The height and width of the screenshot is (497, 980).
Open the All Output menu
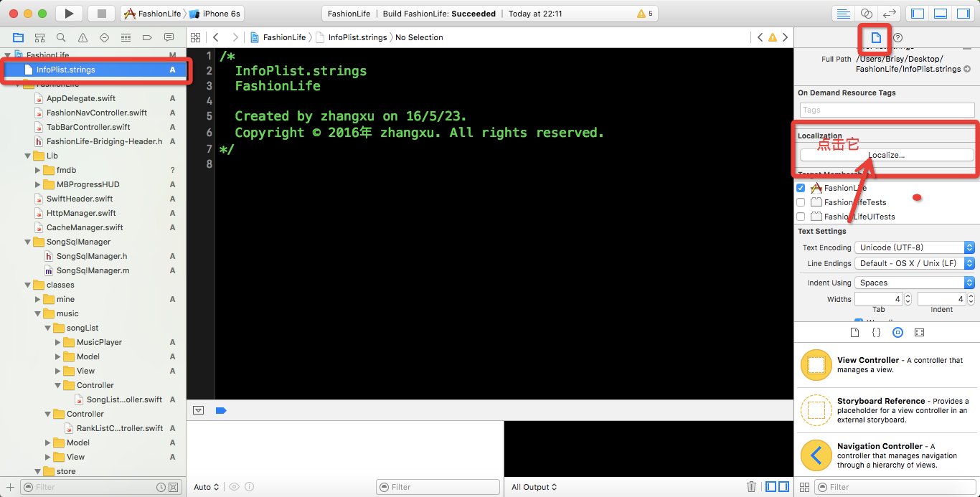click(x=534, y=487)
